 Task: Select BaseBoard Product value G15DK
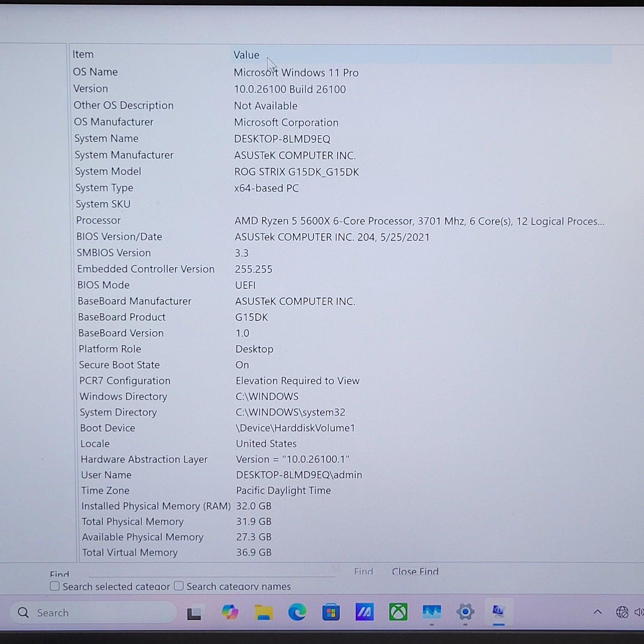(252, 317)
